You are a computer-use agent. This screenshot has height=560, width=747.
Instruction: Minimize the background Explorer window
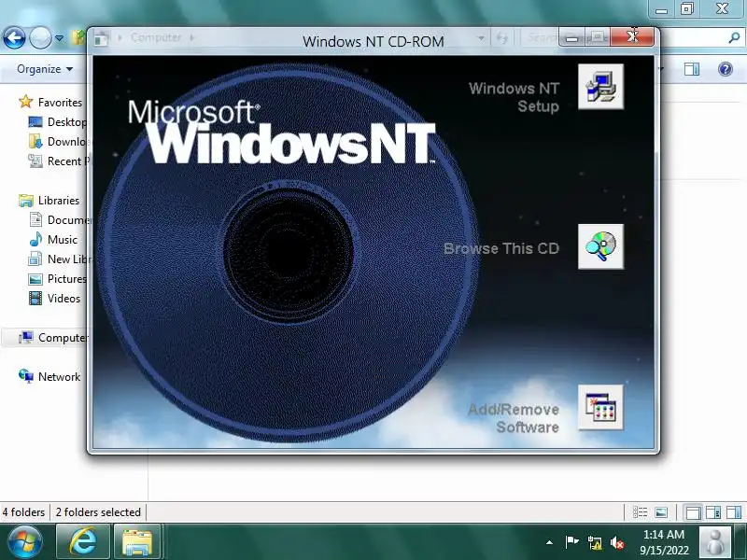(661, 8)
